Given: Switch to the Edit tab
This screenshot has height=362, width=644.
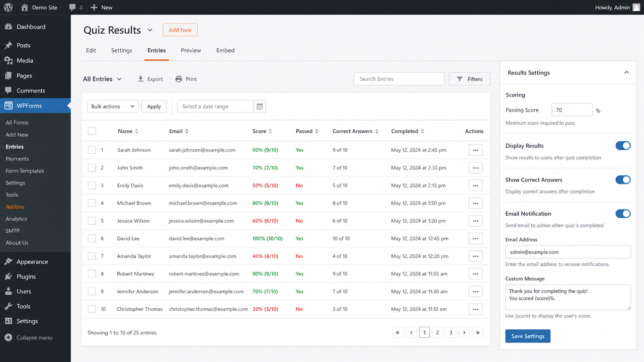Looking at the screenshot, I should point(91,50).
